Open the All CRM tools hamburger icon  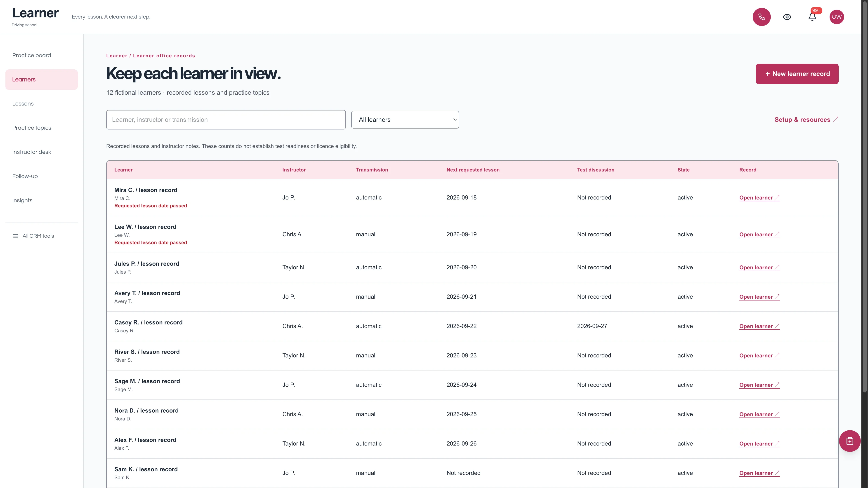[16, 236]
